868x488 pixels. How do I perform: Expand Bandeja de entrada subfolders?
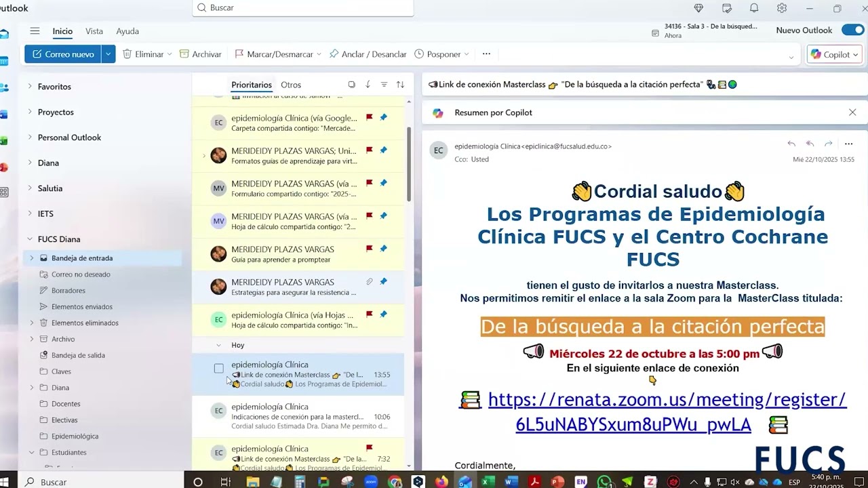click(x=31, y=258)
